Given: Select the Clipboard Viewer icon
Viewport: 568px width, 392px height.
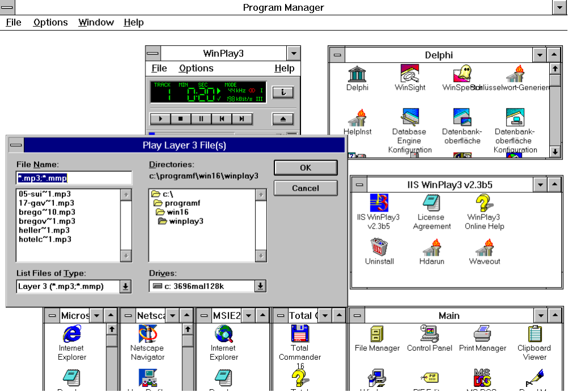Looking at the screenshot, I should tap(534, 334).
